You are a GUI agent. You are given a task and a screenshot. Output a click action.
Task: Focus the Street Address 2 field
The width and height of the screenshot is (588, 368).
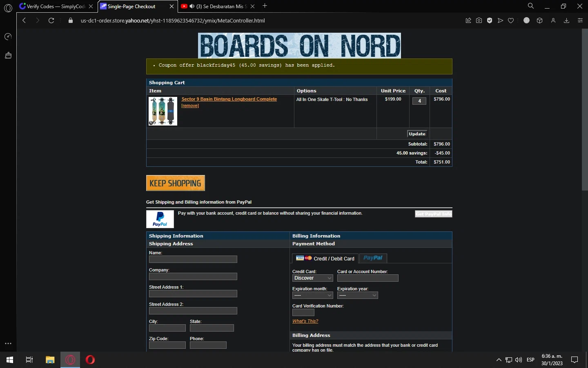pyautogui.click(x=193, y=311)
